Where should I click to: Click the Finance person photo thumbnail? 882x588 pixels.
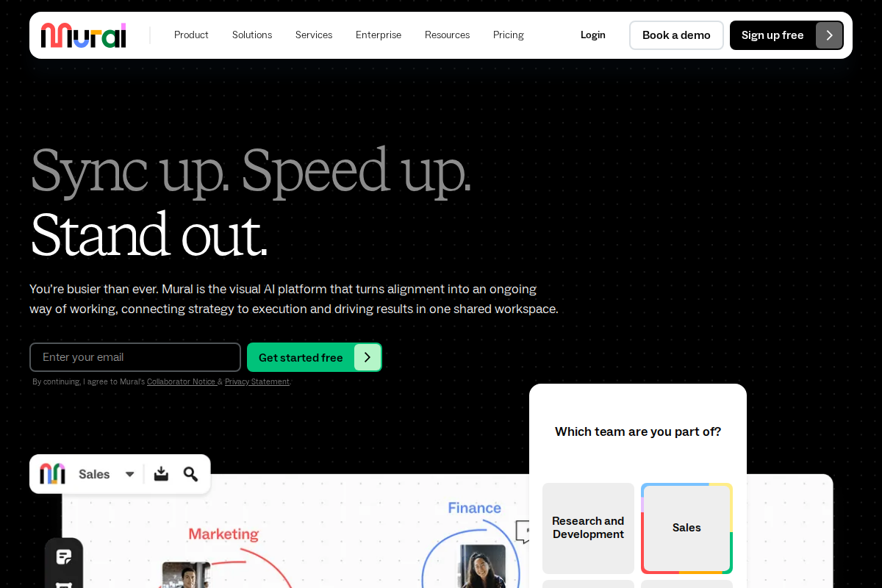tap(482, 566)
